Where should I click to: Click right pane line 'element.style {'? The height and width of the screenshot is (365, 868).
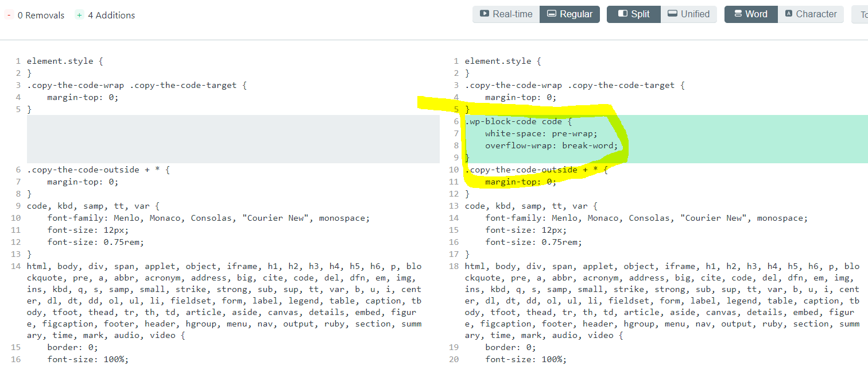503,61
